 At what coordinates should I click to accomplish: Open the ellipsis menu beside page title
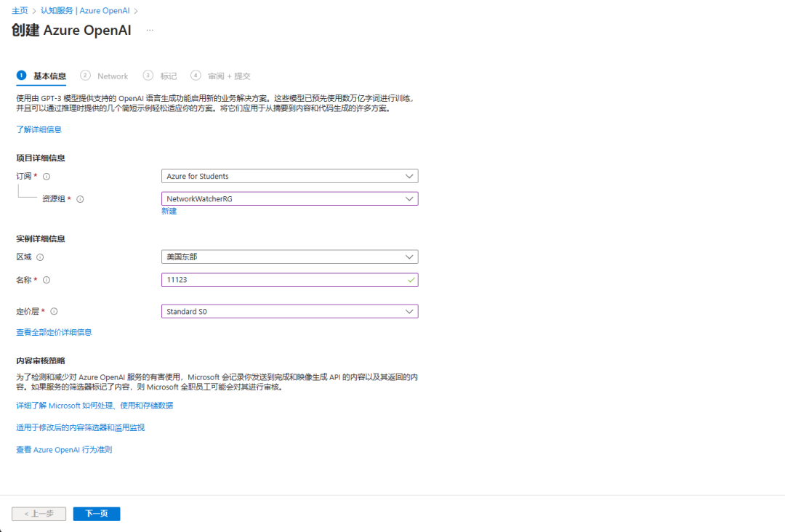click(150, 31)
